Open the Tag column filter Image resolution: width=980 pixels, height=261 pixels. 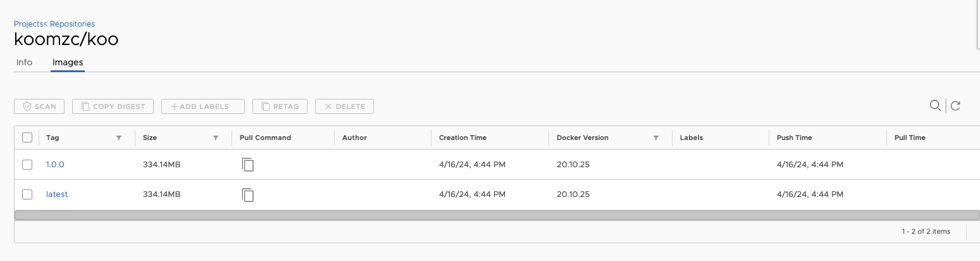119,137
